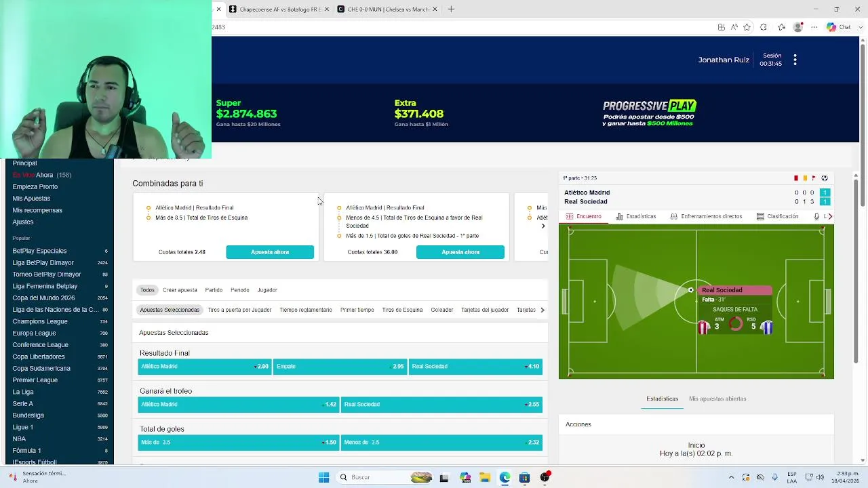
Task: Select Tarjetas del jugador market chip
Action: click(485, 310)
